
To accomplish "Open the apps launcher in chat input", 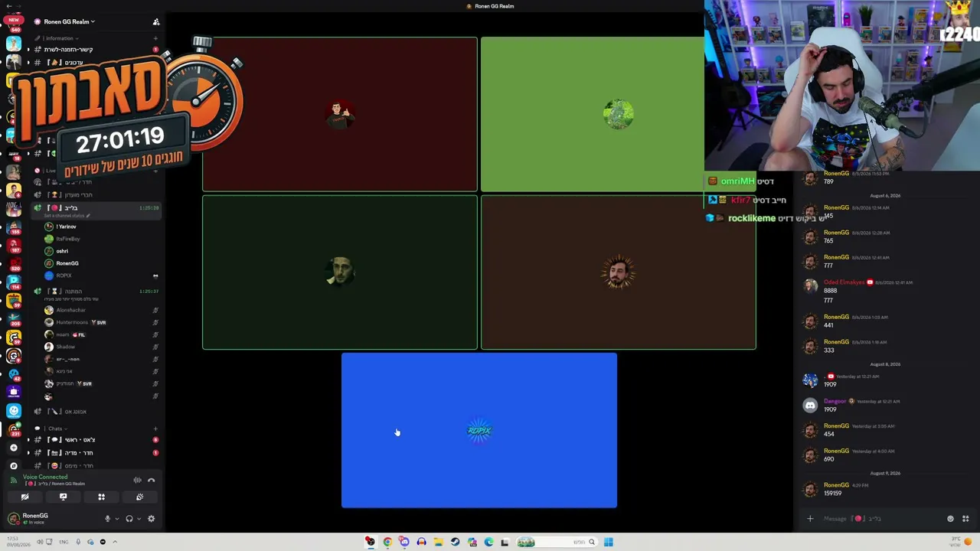I will coord(965,519).
